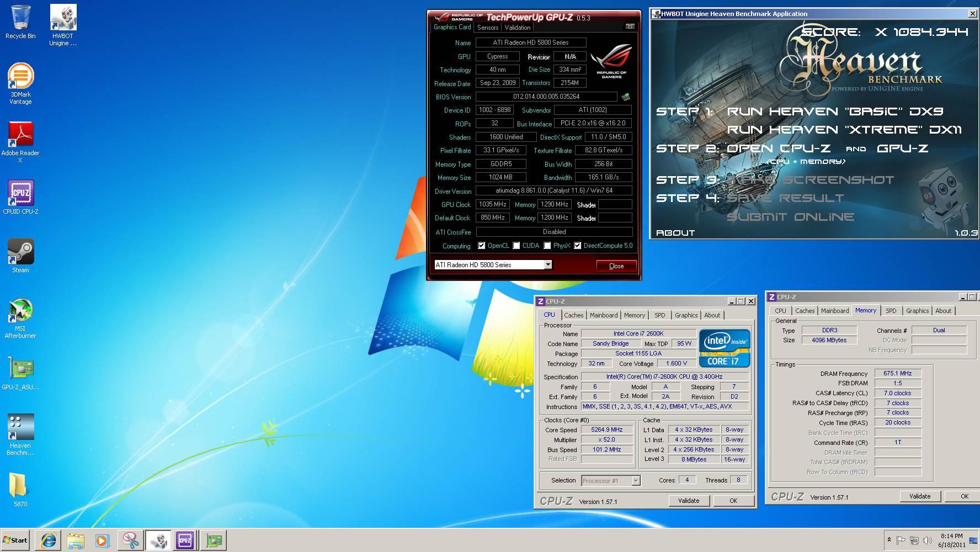The image size is (980, 552).
Task: Open volume speaker tray icon
Action: (x=928, y=540)
